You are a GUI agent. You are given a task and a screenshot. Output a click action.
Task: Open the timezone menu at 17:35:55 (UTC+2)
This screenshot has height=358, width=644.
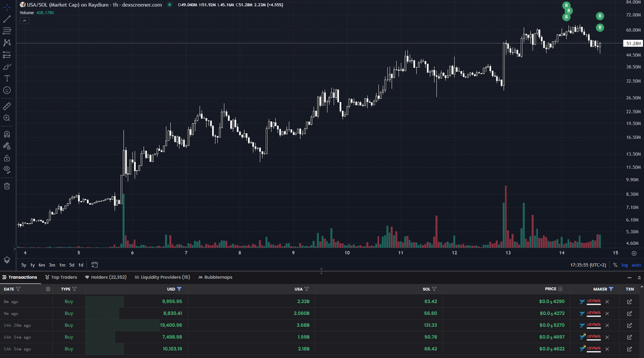point(589,265)
